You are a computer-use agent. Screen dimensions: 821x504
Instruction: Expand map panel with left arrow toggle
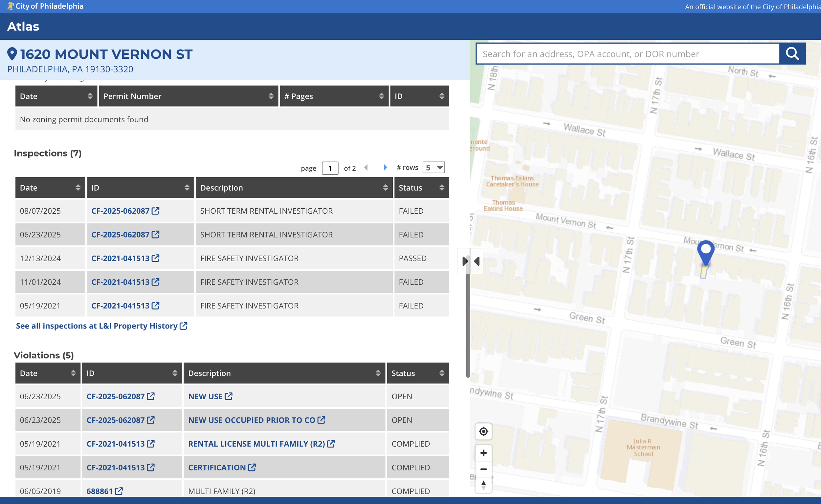477,261
